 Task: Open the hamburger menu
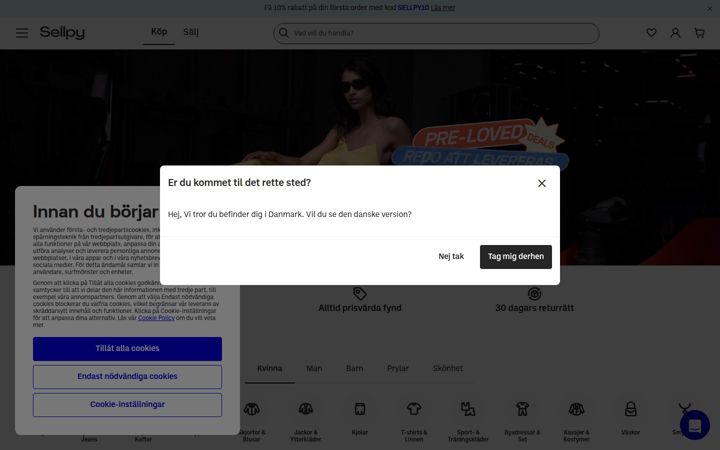point(22,33)
